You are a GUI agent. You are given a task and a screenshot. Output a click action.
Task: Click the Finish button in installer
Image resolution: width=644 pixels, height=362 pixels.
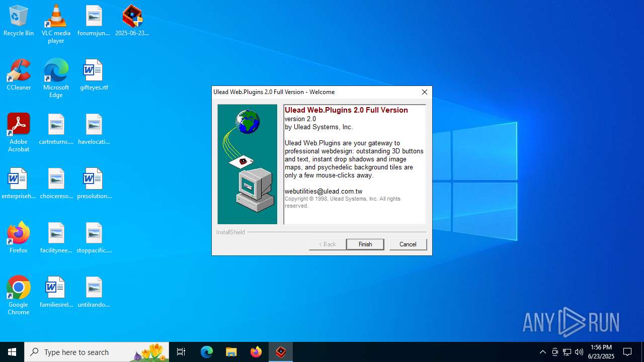pos(365,244)
